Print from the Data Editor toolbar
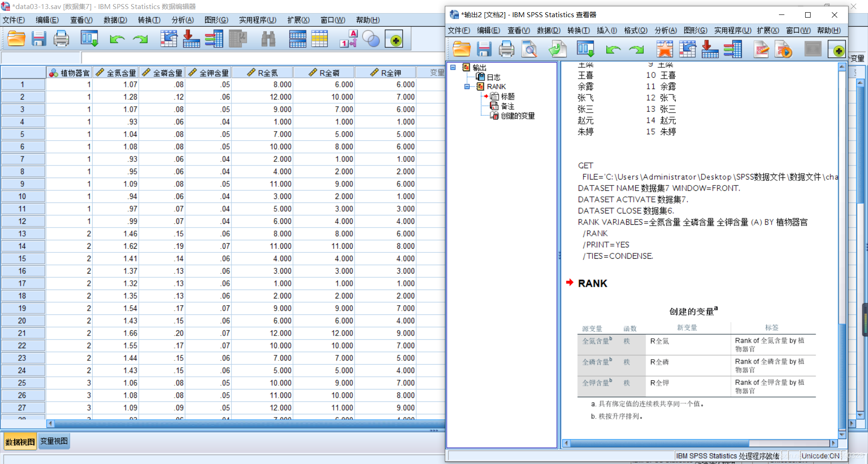Screen dimensions: 868x464 [61, 39]
